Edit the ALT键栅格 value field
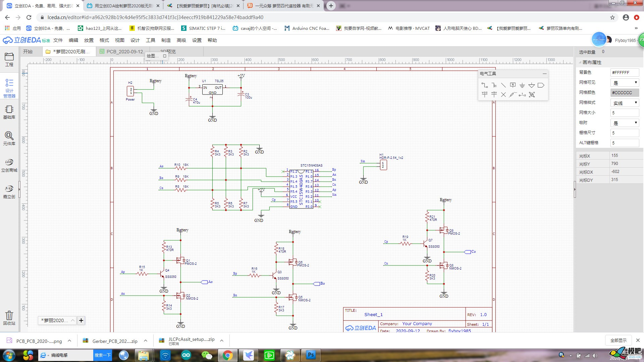 tap(625, 143)
